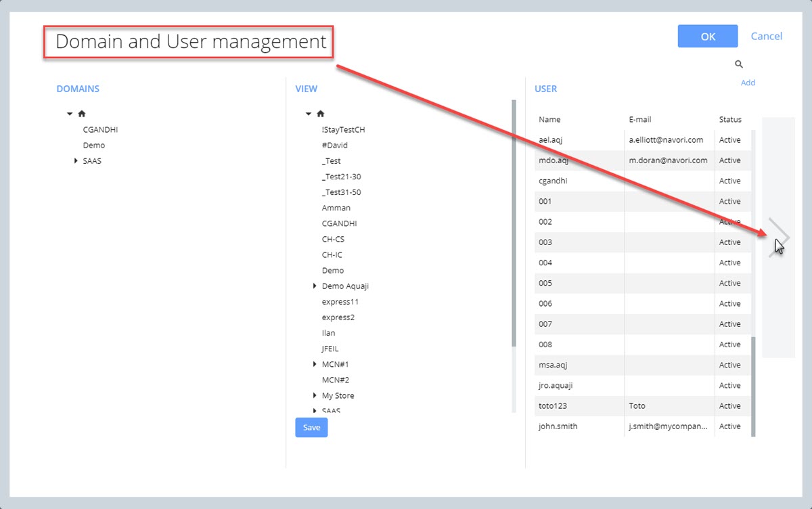Select Demo in VIEW tree

(x=333, y=271)
